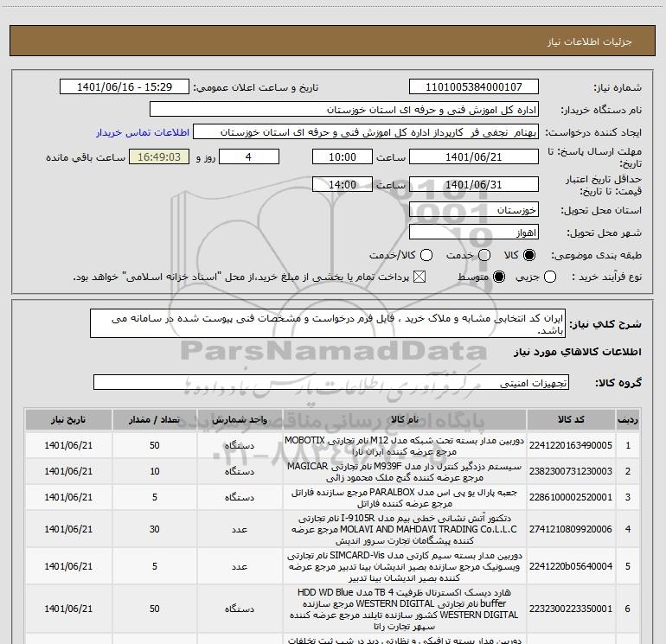This screenshot has width=666, height=644.
Task: Select product code 2241220163490005
Action: pyautogui.click(x=571, y=445)
